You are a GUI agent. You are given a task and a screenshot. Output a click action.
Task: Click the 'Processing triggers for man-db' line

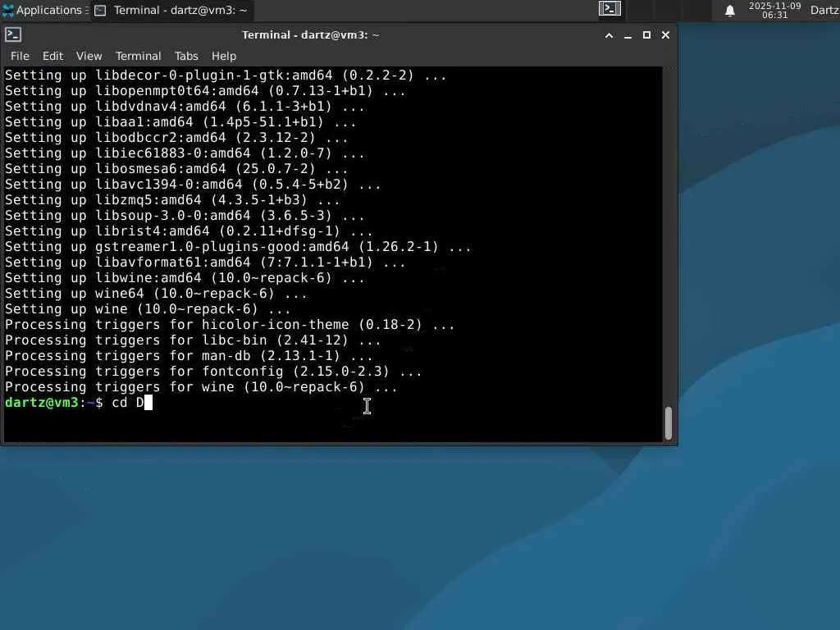tap(189, 356)
